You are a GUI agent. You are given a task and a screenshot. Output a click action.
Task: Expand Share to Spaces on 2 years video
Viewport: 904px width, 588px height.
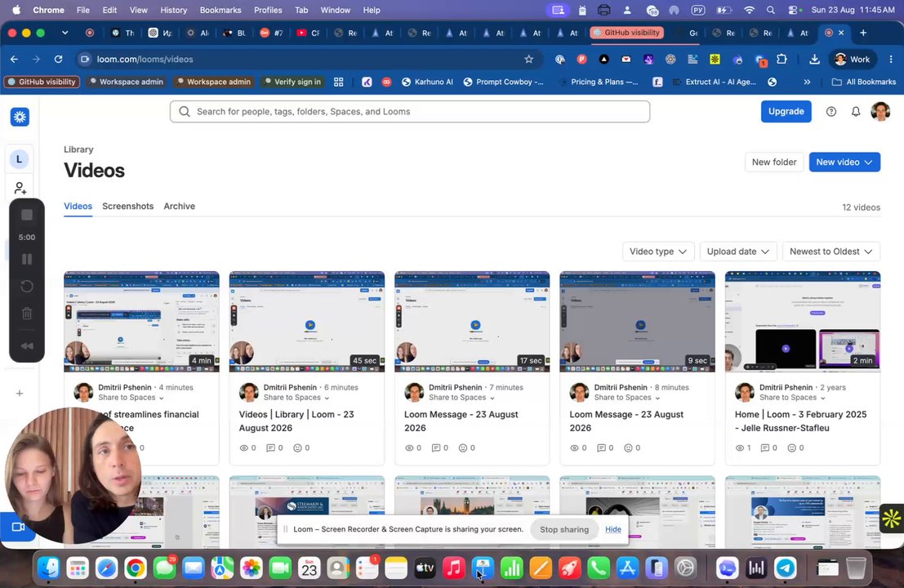(x=792, y=397)
